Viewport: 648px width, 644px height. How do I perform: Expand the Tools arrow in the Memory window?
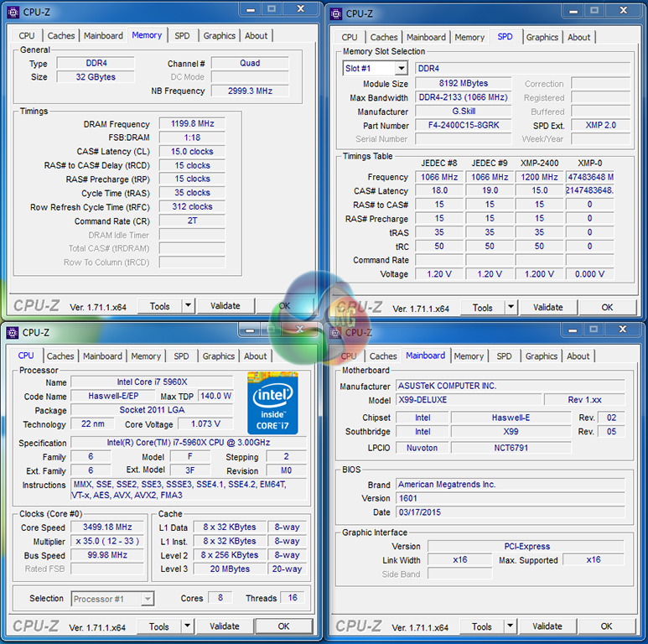188,307
